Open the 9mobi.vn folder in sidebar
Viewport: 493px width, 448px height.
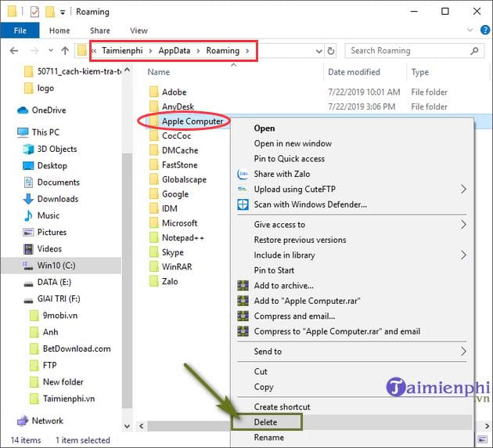point(53,315)
